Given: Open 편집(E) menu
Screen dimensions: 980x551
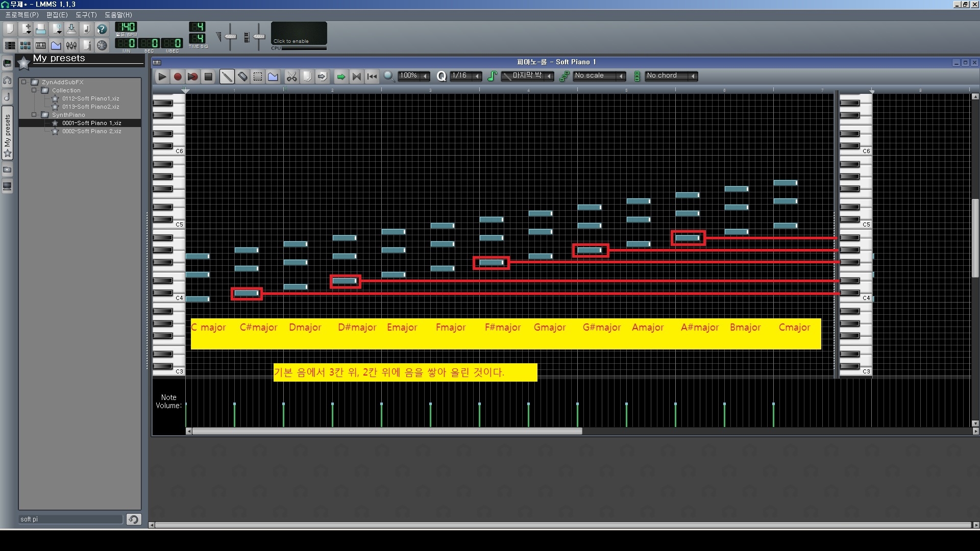Looking at the screenshot, I should pos(57,15).
